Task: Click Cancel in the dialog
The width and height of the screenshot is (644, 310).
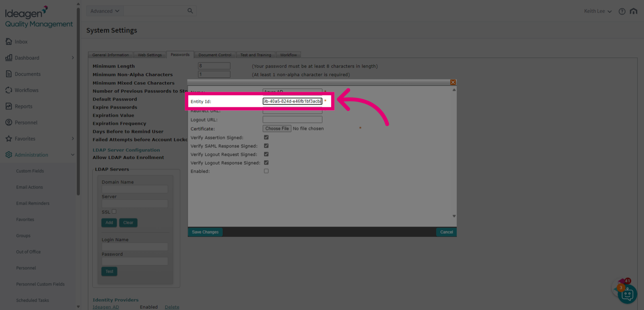Action: [446, 232]
